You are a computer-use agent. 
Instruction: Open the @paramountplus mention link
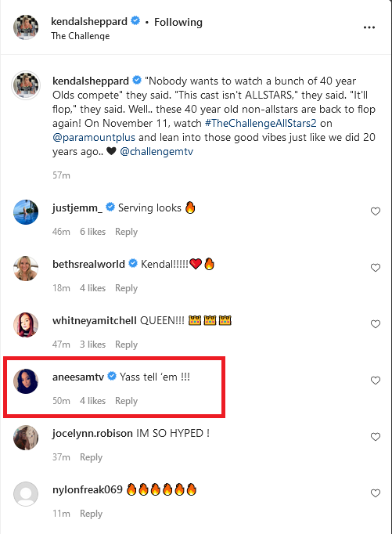94,137
